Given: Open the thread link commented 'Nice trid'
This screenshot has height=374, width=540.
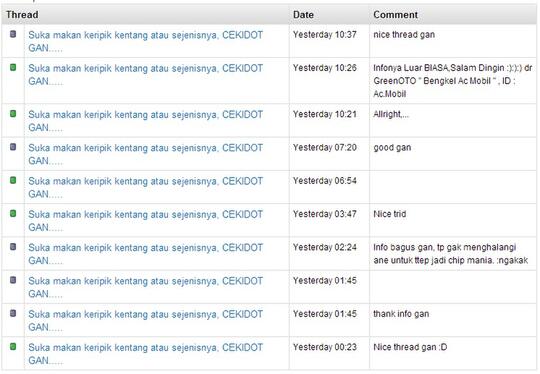Looking at the screenshot, I should (x=146, y=221).
